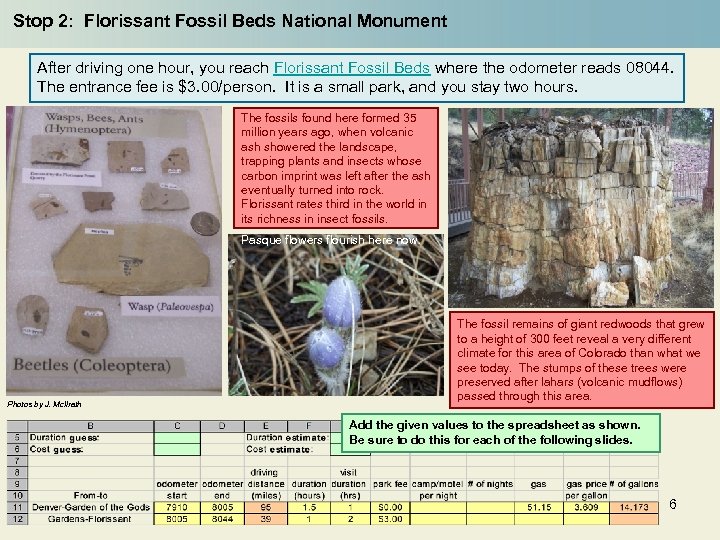Select the gas price cell 3.609
The image size is (720, 540).
point(586,507)
